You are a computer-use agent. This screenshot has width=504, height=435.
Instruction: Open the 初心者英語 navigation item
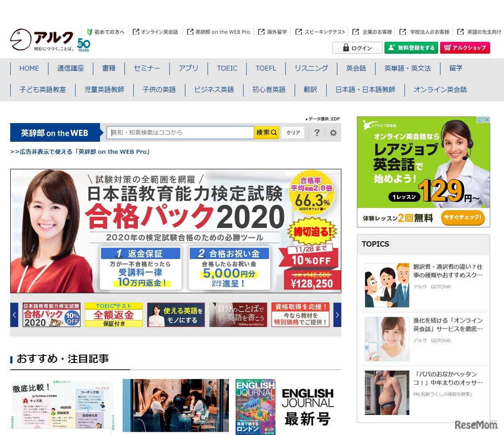[269, 89]
